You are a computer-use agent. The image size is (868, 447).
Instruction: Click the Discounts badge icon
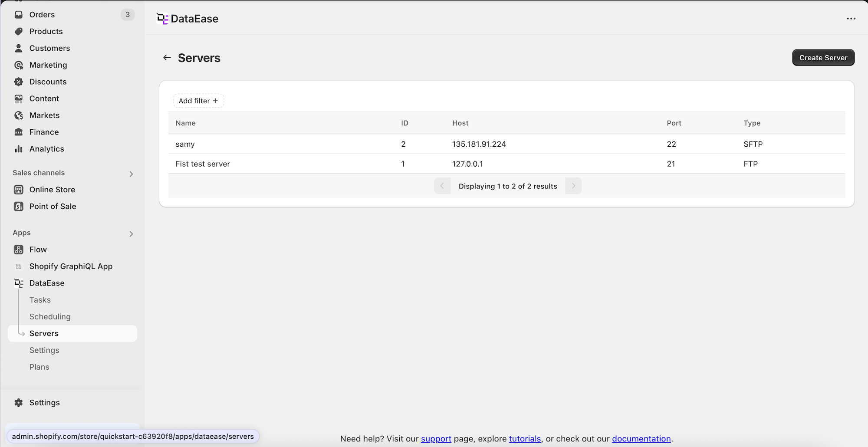pyautogui.click(x=19, y=82)
